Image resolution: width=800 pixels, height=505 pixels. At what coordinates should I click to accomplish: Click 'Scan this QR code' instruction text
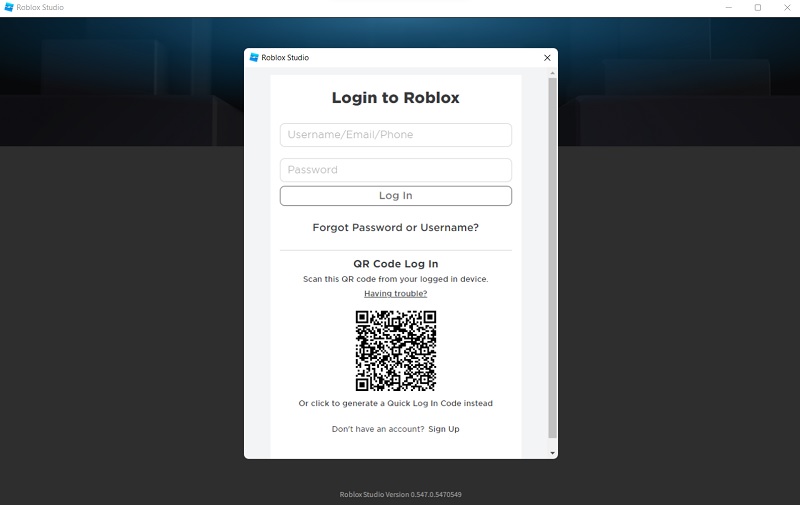(x=395, y=279)
